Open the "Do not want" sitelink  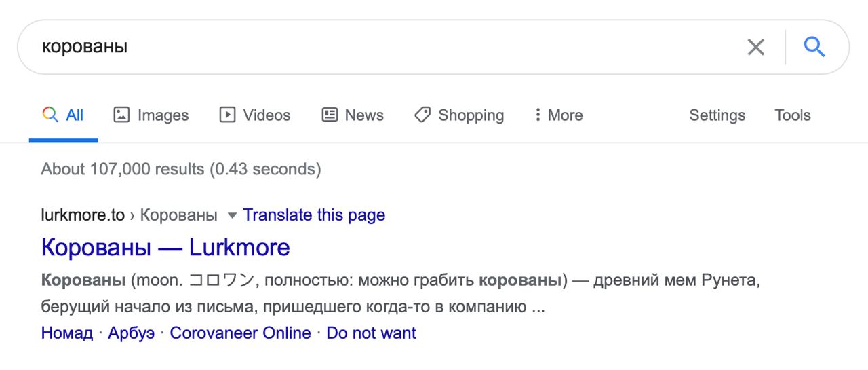click(371, 333)
